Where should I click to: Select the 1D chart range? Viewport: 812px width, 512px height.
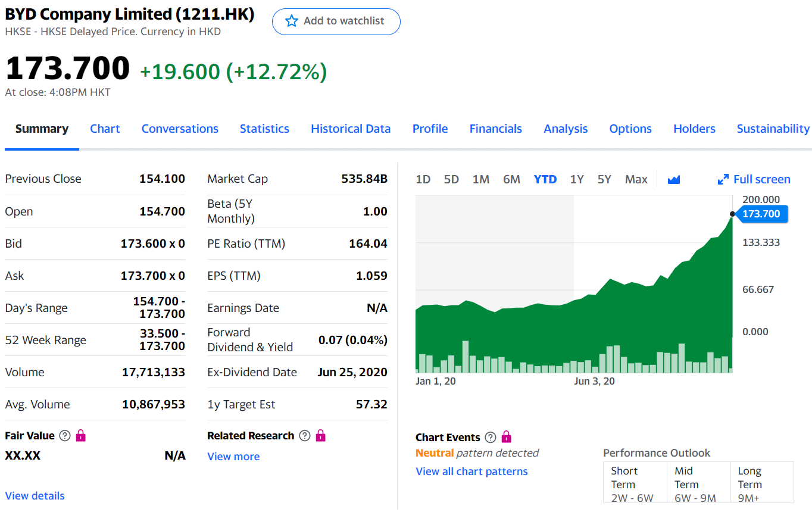coord(423,179)
